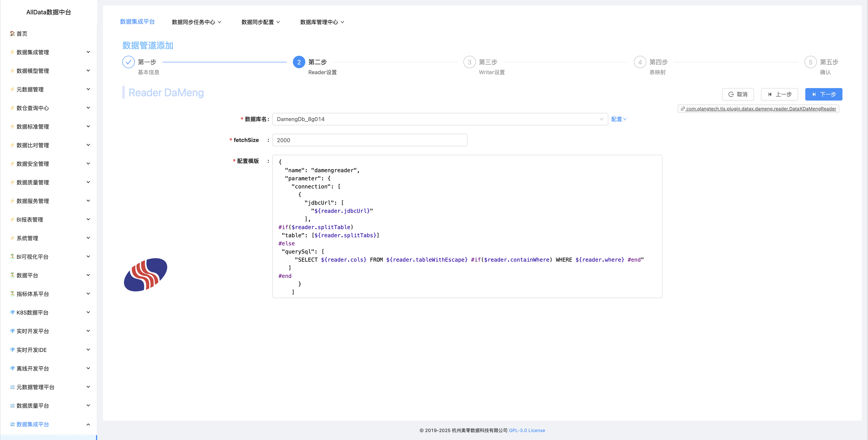Click the step 2 Reader设置 circle

click(x=299, y=62)
